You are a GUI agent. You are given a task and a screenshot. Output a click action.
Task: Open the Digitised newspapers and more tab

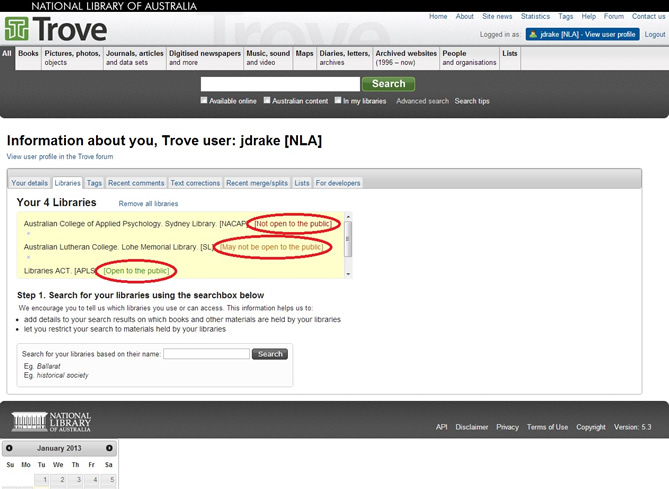[204, 58]
